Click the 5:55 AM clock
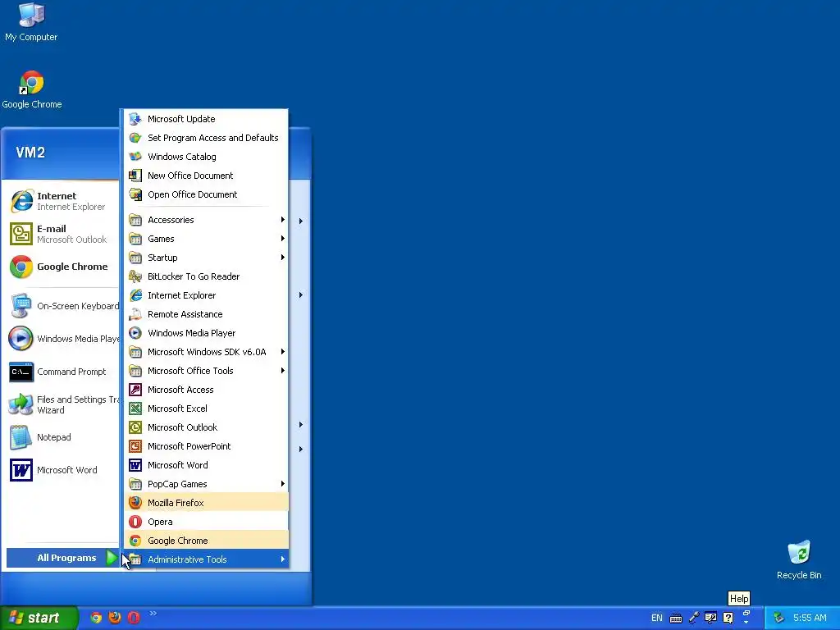Image resolution: width=840 pixels, height=630 pixels. pyautogui.click(x=810, y=618)
